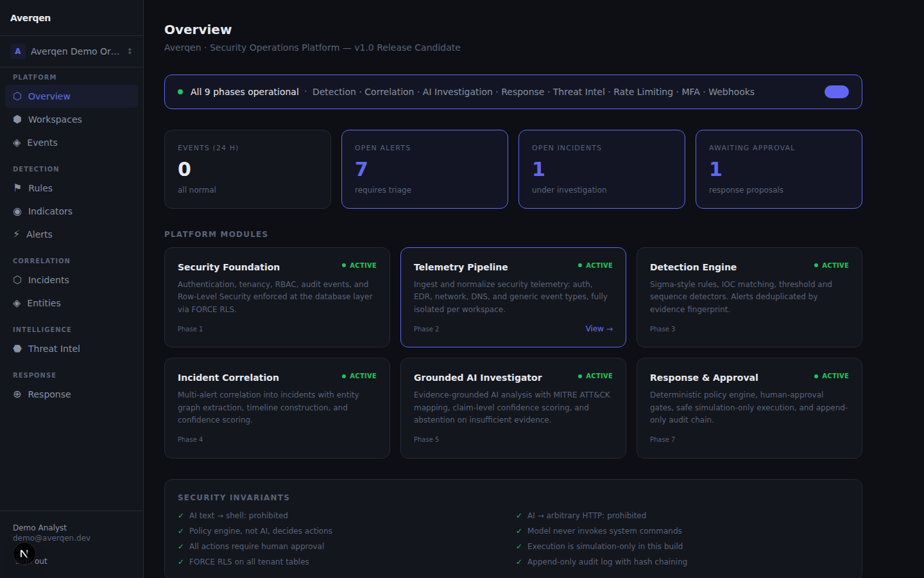Click the green status dot in banner
The height and width of the screenshot is (578, 924).
(x=180, y=92)
